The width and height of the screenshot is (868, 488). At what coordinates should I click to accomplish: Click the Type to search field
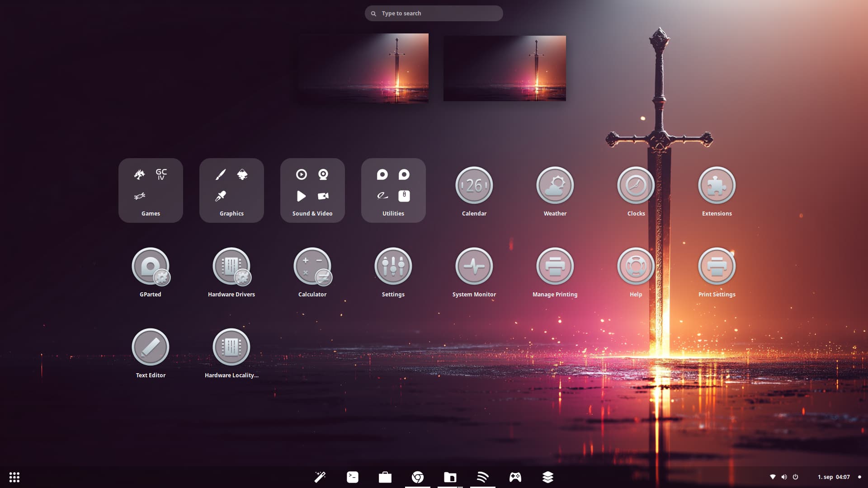434,14
